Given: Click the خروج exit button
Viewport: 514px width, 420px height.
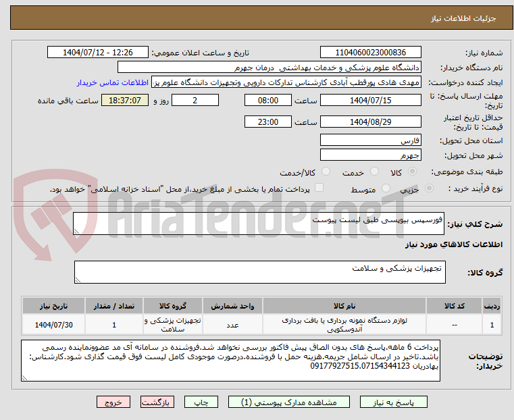Looking at the screenshot, I should (113, 402).
